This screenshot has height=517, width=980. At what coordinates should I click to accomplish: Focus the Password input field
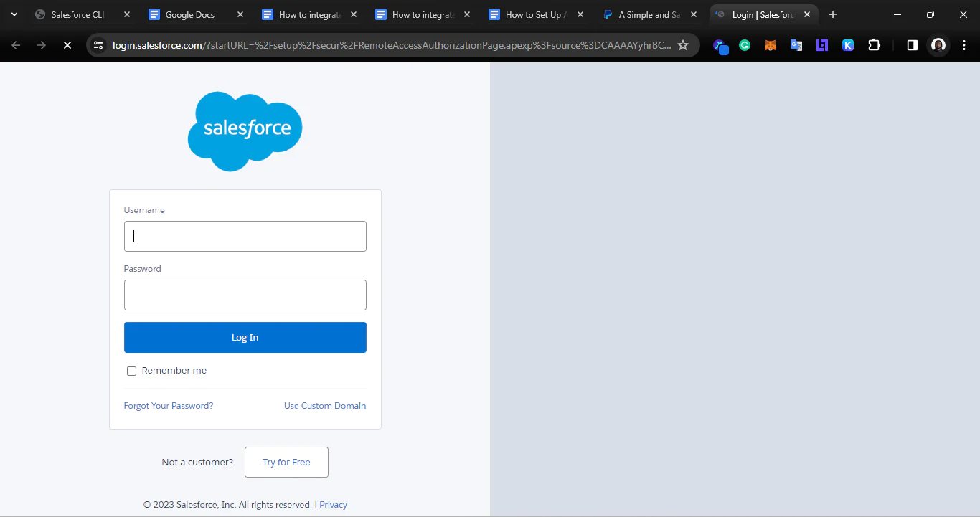click(245, 295)
